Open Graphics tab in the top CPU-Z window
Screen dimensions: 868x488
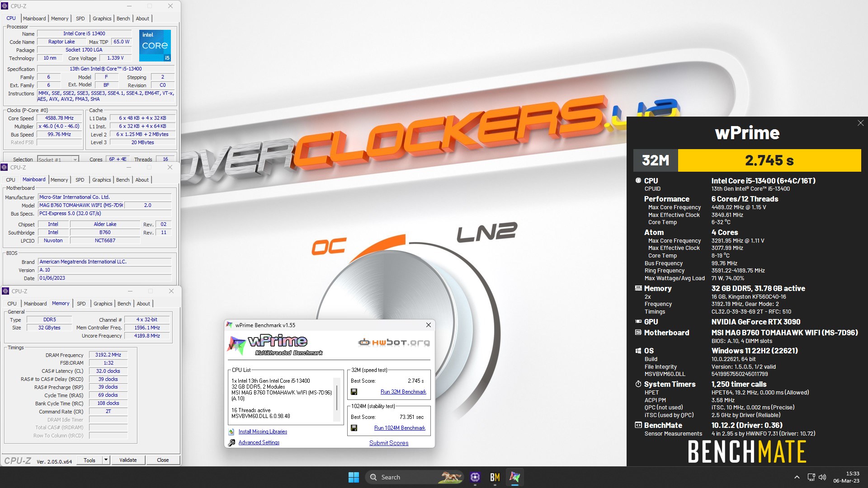102,19
